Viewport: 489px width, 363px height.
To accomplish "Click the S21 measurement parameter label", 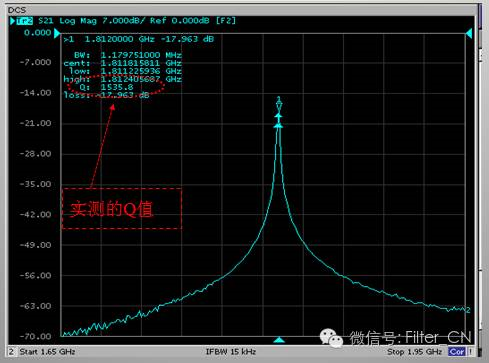I will 46,21.
